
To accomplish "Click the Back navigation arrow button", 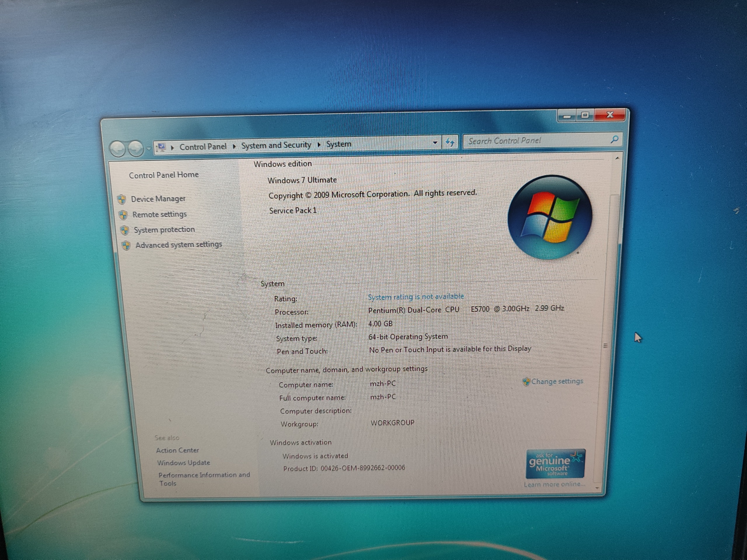I will [x=118, y=148].
